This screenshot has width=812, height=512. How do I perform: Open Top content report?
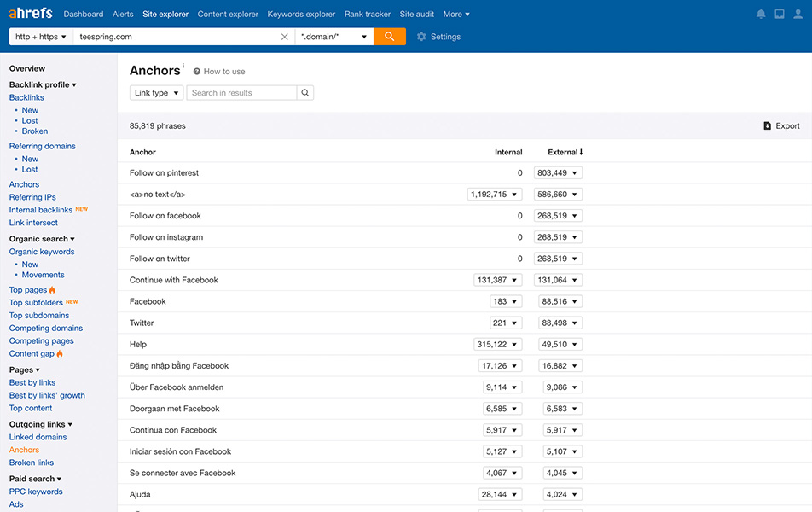pos(31,408)
